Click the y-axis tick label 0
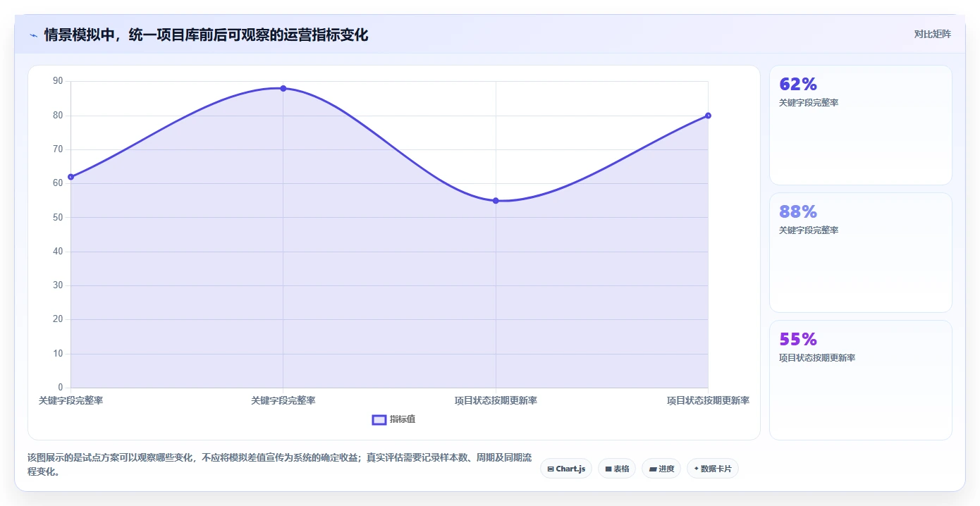Viewport: 980px width, 506px height. click(61, 388)
